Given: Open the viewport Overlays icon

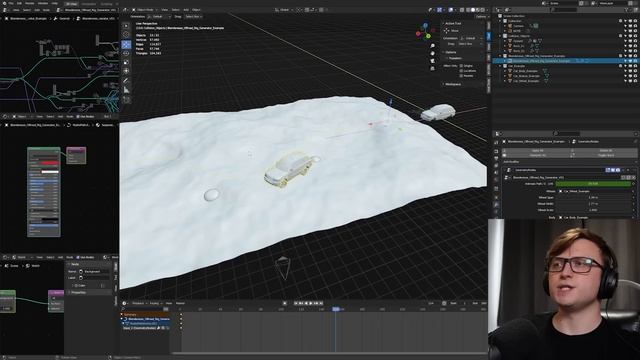Looking at the screenshot, I should [451, 10].
